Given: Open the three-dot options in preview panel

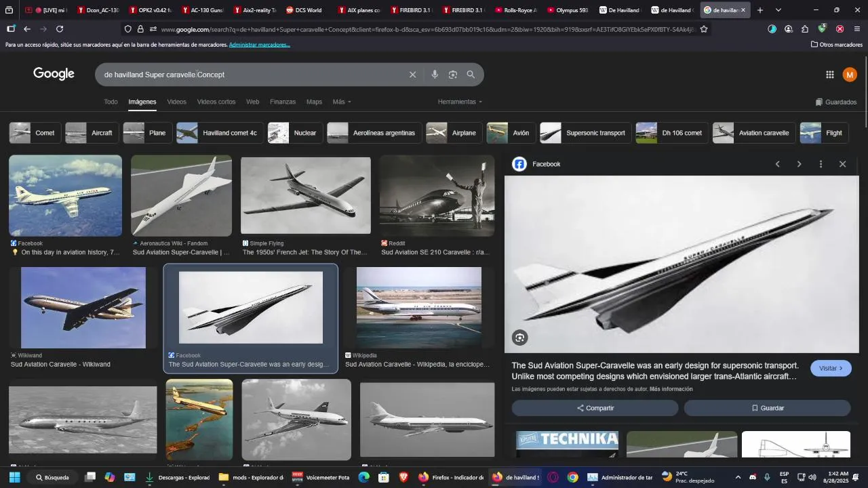Looking at the screenshot, I should (821, 164).
